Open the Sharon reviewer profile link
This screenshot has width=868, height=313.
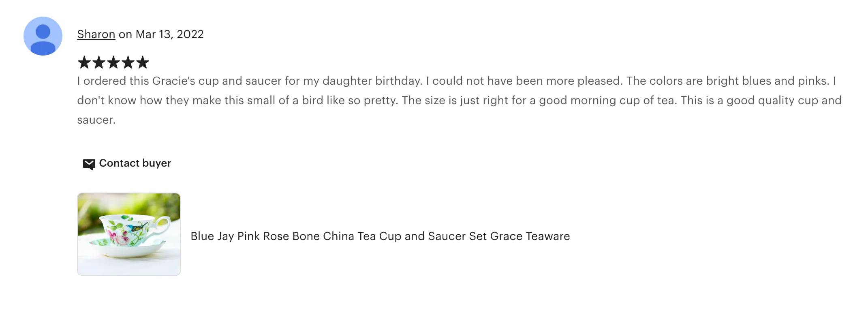click(96, 34)
